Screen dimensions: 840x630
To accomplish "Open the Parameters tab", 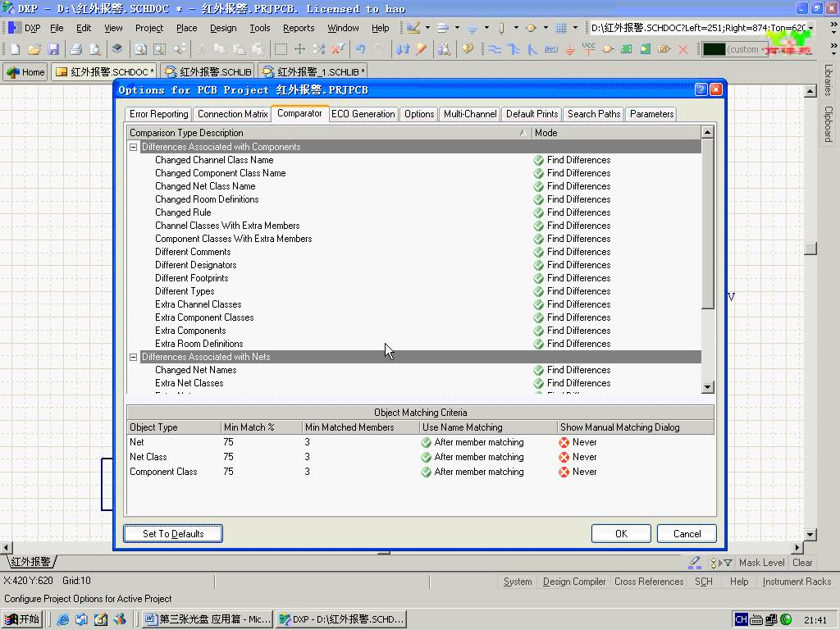I will coord(651,114).
